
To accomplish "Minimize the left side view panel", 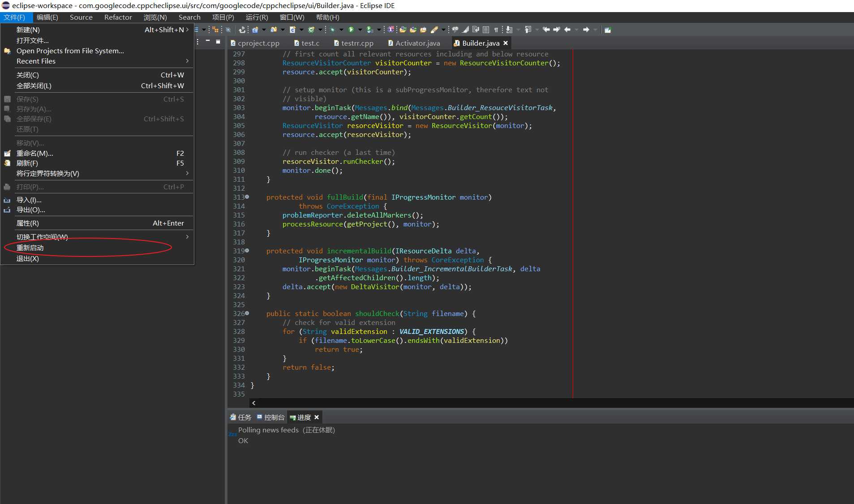I will point(208,41).
